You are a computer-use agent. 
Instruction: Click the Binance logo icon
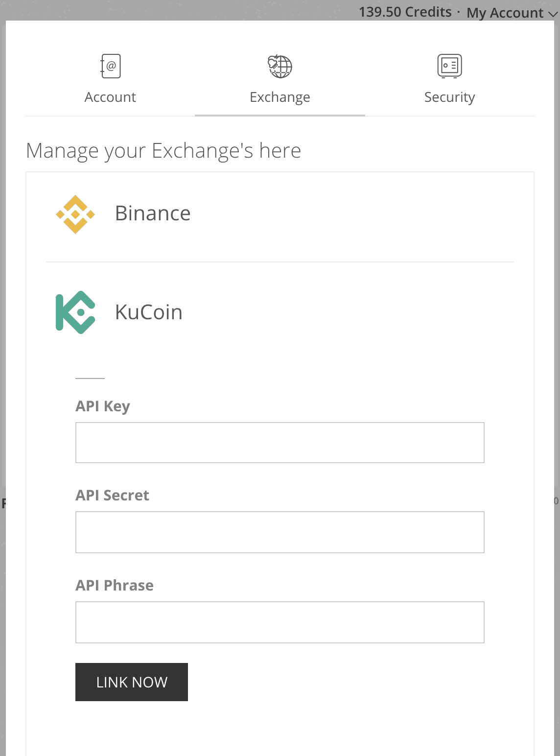click(x=75, y=214)
